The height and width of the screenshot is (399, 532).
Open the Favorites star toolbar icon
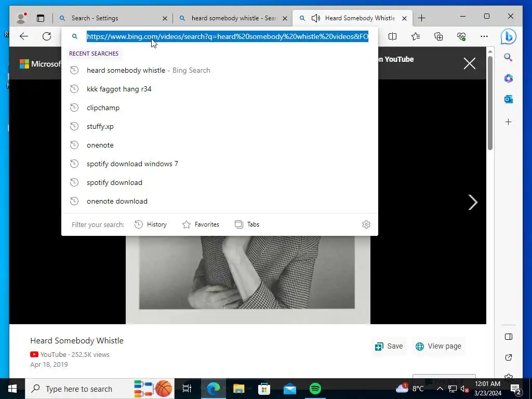pyautogui.click(x=415, y=36)
